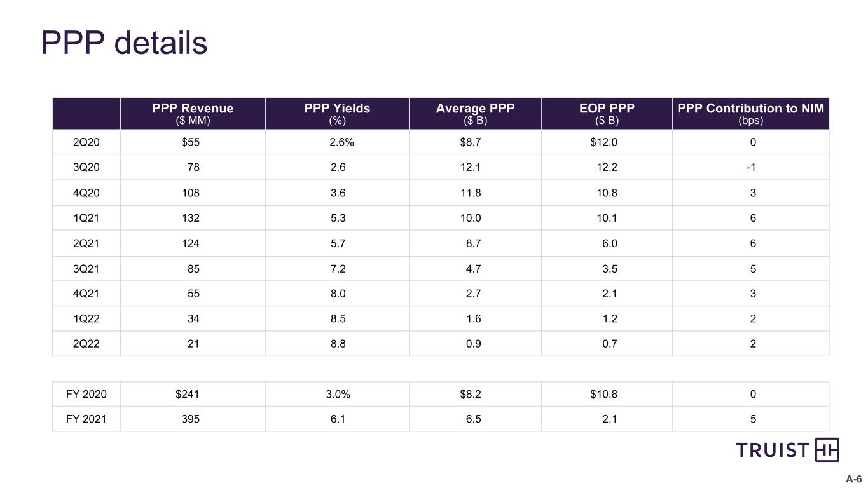Select the 395 FY 2021 revenue cell

point(190,419)
